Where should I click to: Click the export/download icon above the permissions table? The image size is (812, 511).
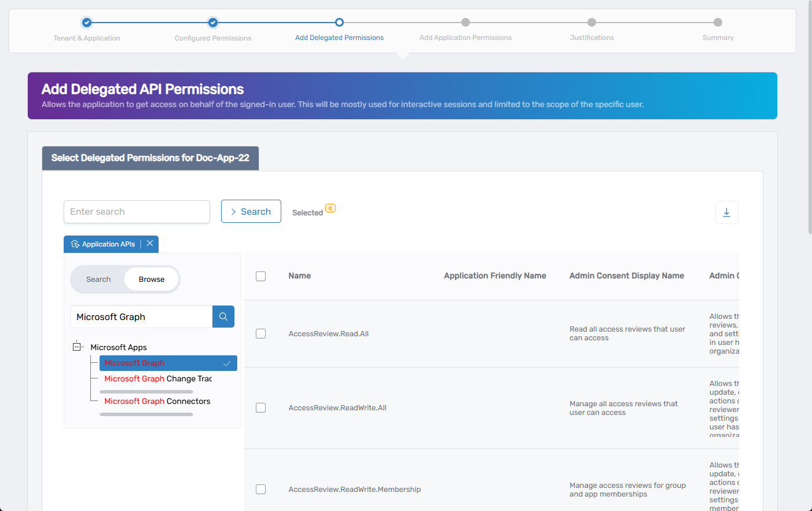tap(726, 212)
